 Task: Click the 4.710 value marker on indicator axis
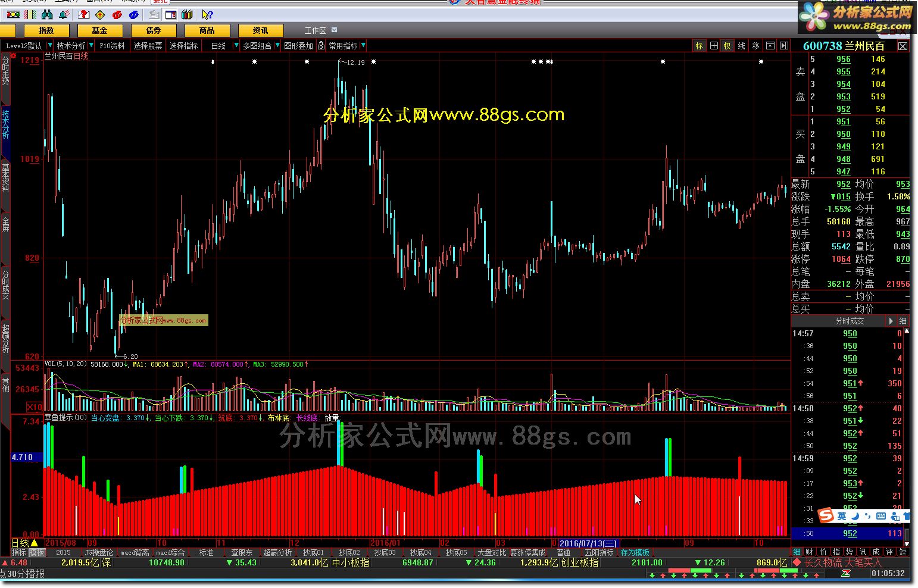(x=27, y=457)
